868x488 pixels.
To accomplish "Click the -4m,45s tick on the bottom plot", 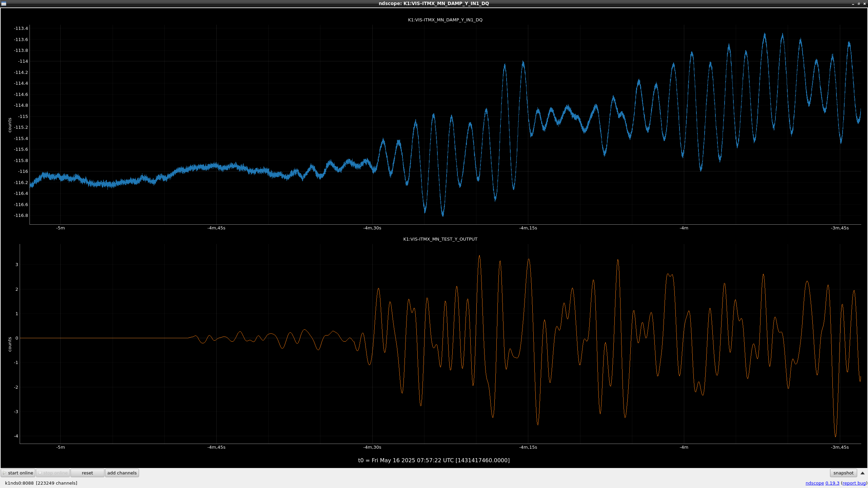I will tap(216, 447).
